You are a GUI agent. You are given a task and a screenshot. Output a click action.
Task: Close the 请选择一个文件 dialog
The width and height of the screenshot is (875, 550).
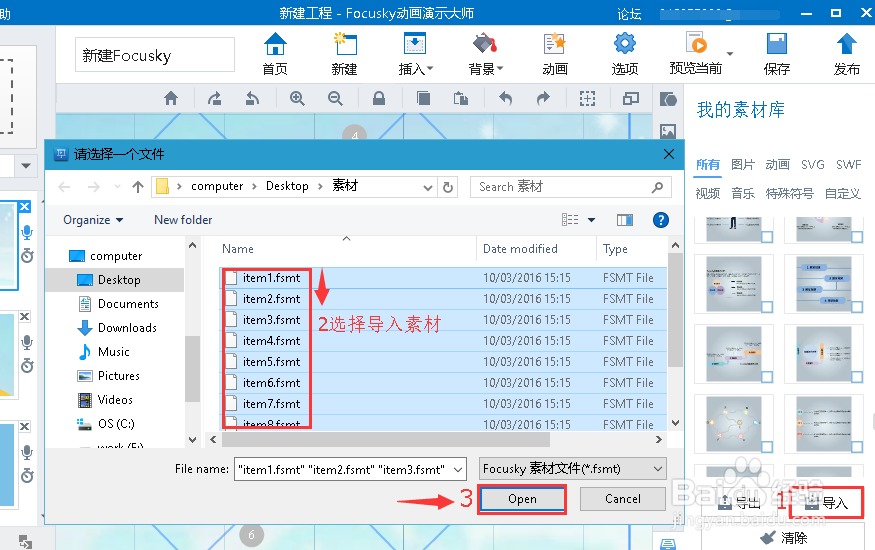point(669,154)
